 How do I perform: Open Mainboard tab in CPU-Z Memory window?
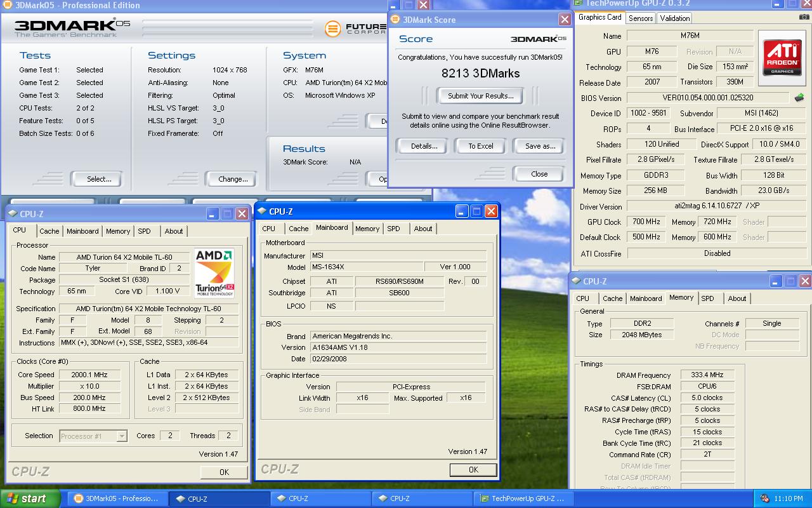646,298
